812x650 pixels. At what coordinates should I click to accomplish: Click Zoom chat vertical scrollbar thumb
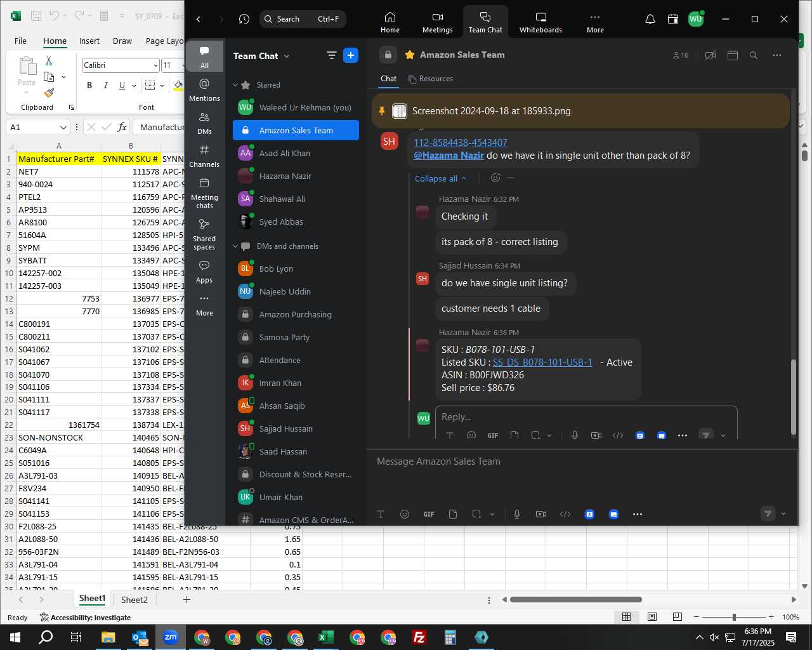tap(793, 397)
